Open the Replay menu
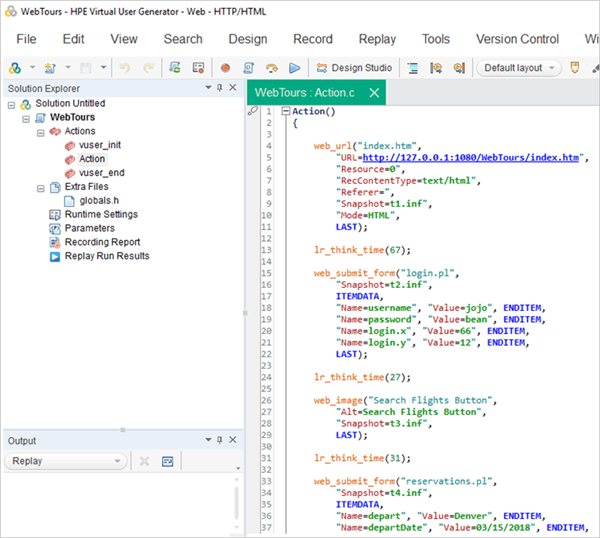 [377, 39]
